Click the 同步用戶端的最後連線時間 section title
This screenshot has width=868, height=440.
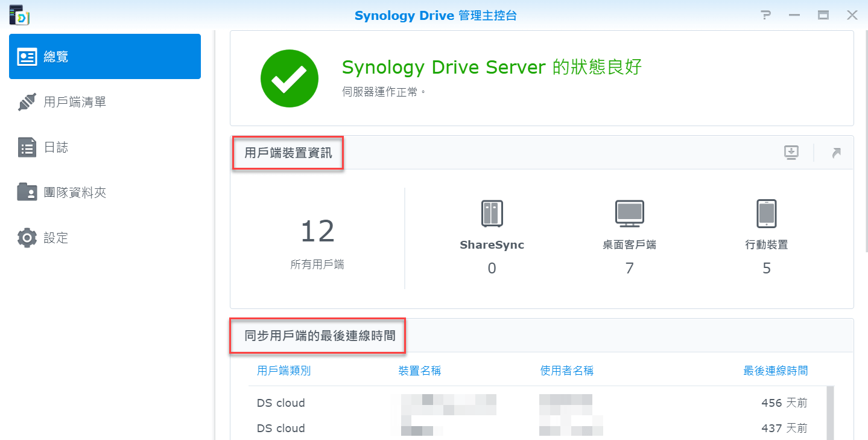pyautogui.click(x=320, y=336)
